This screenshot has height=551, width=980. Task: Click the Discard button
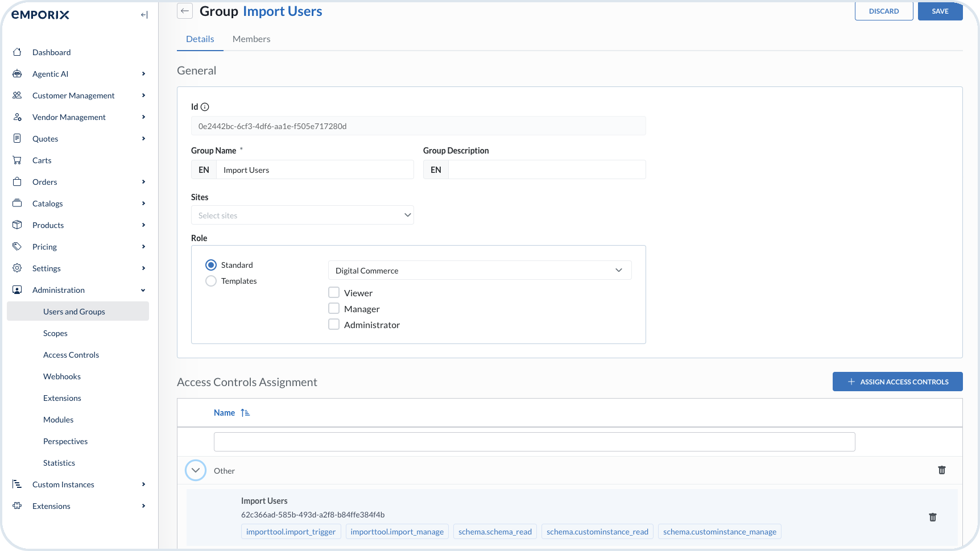coord(884,11)
